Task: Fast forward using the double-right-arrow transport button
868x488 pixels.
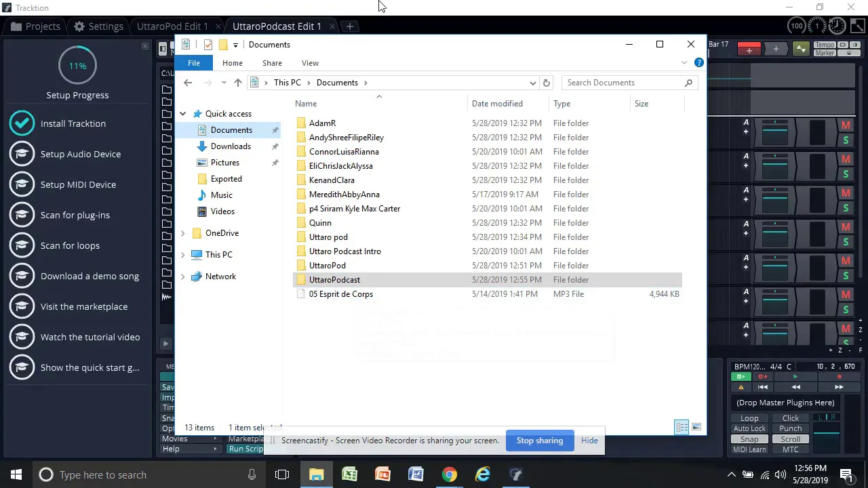Action: pos(839,387)
